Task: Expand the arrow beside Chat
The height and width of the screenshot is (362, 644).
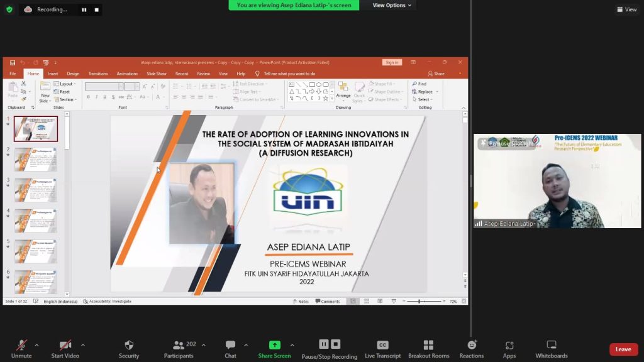Action: (246, 345)
